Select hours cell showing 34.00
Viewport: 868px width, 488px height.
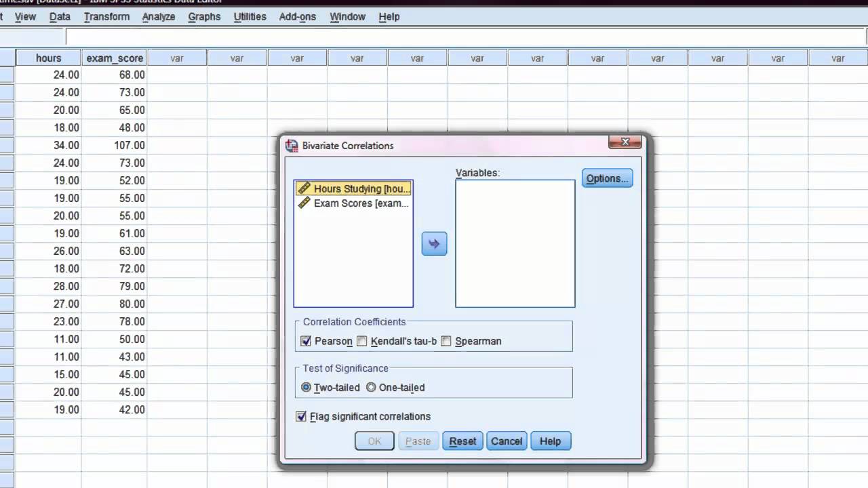point(48,145)
